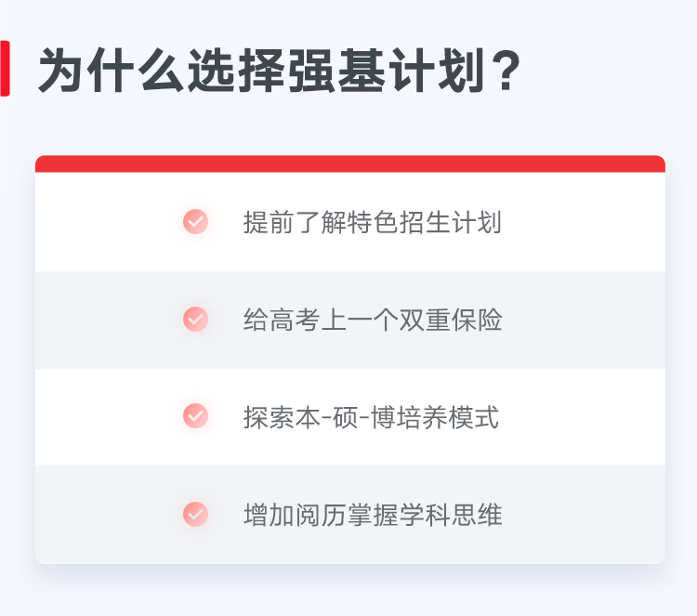Click the red header strip of the card

350,164
